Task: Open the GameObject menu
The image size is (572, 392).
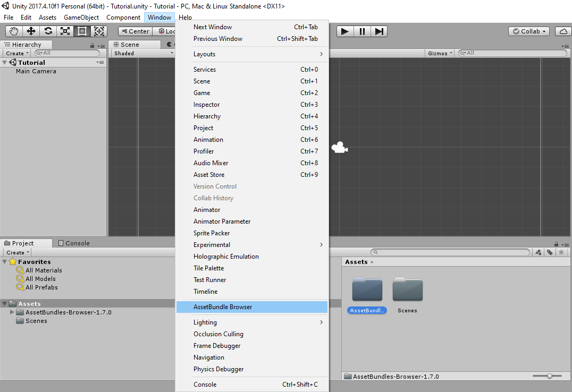Action: 81,17
